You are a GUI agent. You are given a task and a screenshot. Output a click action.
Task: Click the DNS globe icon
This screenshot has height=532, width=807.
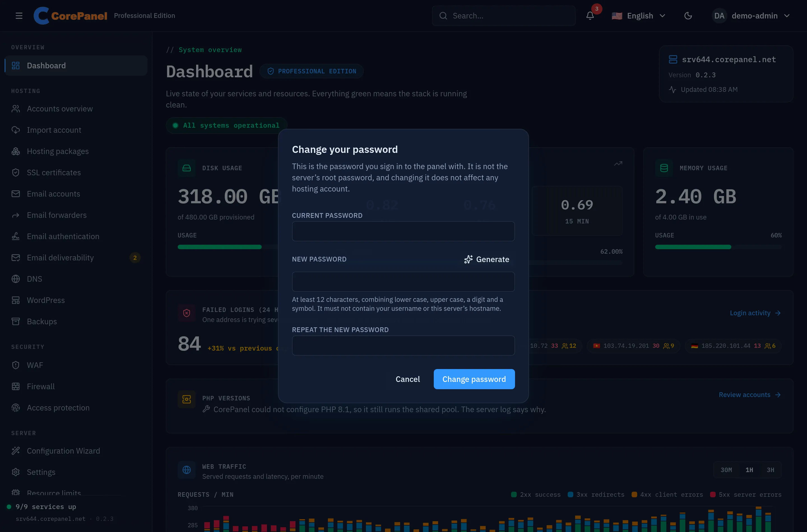(16, 279)
